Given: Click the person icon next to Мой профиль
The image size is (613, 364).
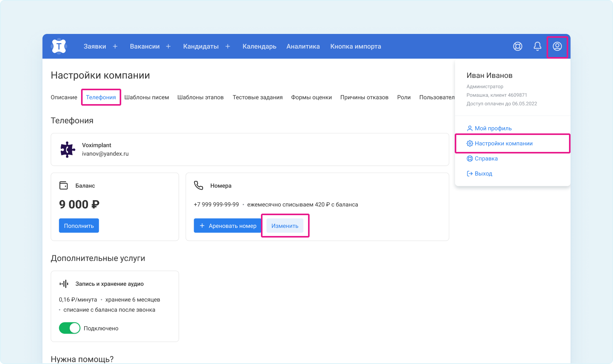Looking at the screenshot, I should coord(470,128).
